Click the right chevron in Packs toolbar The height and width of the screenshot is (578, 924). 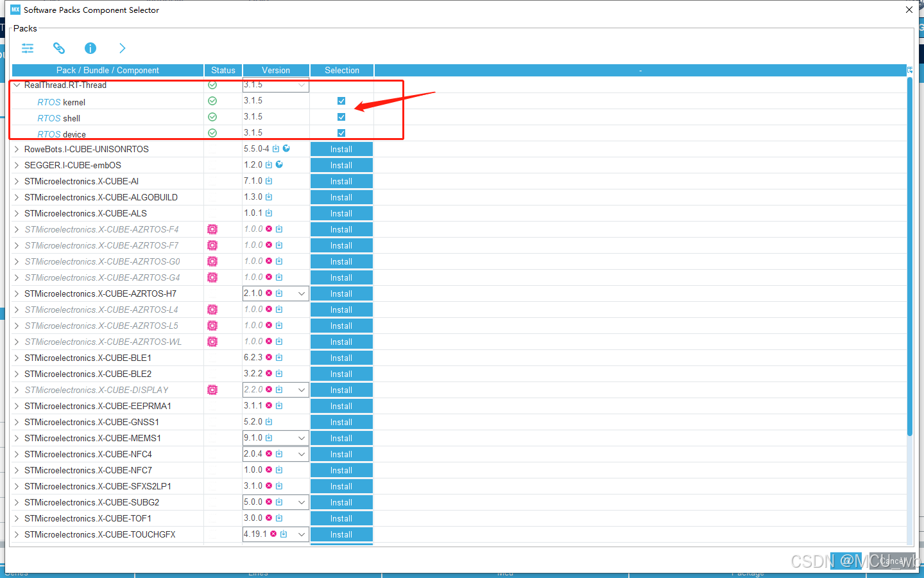coord(122,48)
